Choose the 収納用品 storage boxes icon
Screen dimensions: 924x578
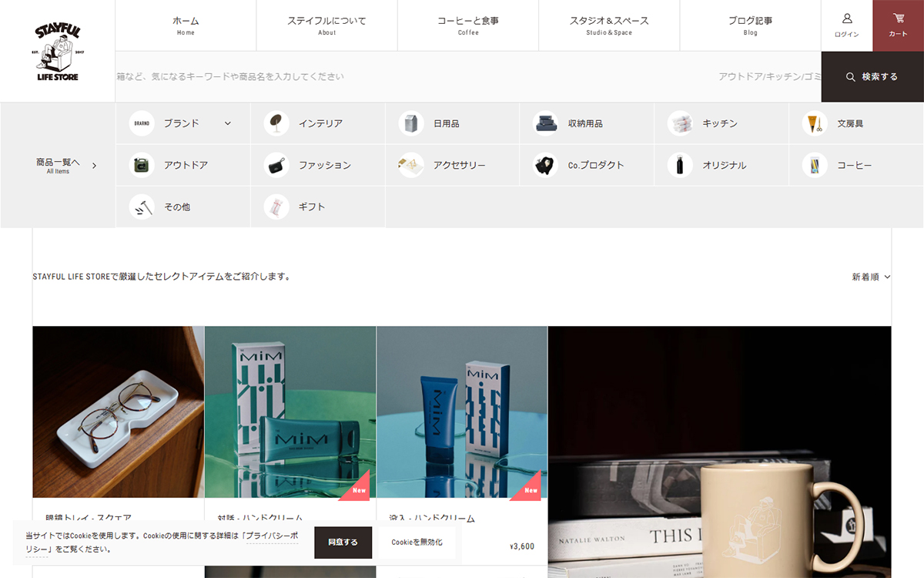(545, 123)
